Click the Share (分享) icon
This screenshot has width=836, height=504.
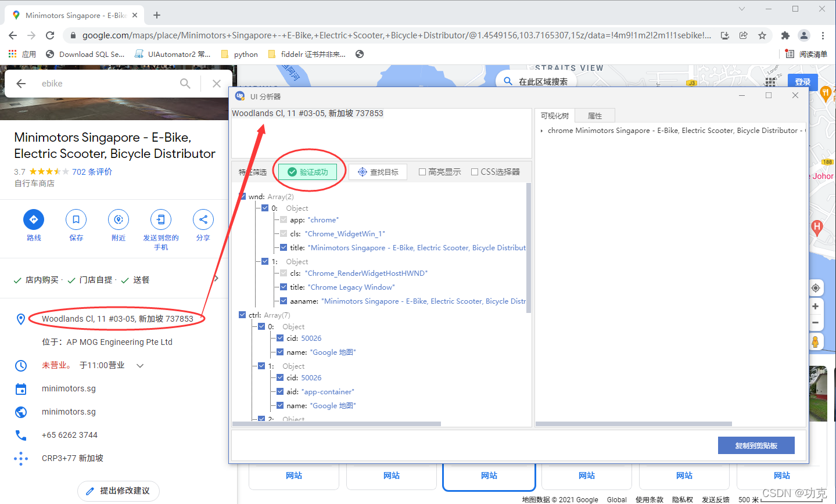pyautogui.click(x=203, y=219)
